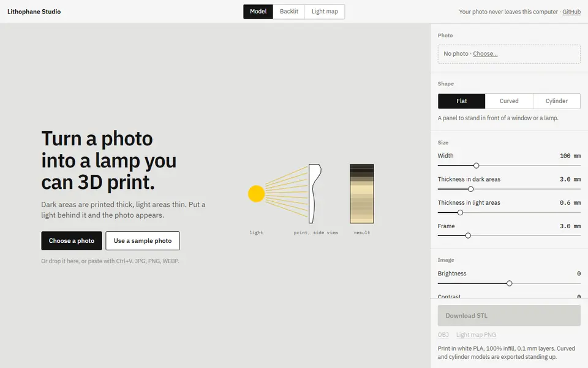Click the 'Print in white PLA' note
588x368 pixels.
click(507, 353)
